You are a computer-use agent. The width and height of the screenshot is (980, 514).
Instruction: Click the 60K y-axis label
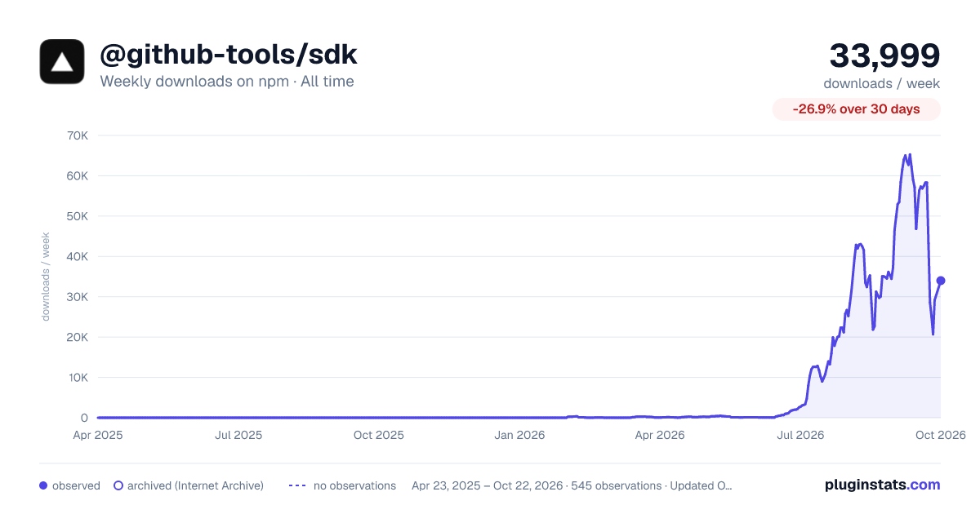pyautogui.click(x=77, y=175)
